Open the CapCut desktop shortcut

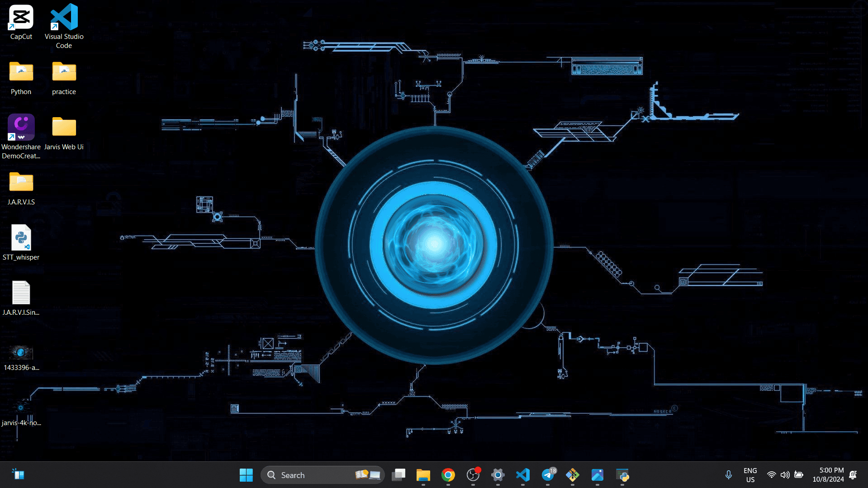pos(21,22)
